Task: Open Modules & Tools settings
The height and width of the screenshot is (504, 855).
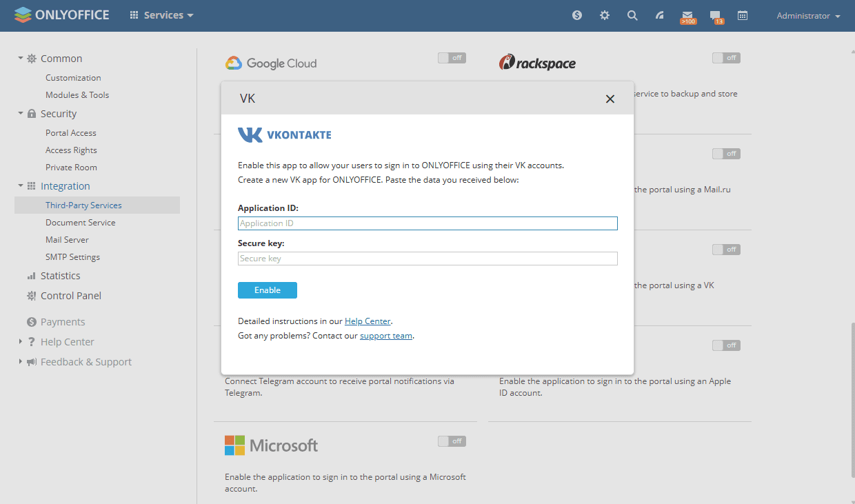Action: [x=77, y=95]
